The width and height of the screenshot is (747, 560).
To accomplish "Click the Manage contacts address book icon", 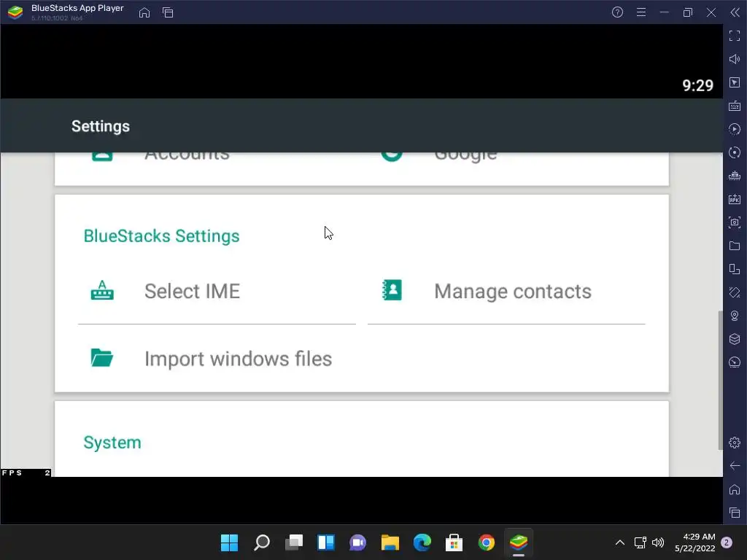I will [x=392, y=290].
